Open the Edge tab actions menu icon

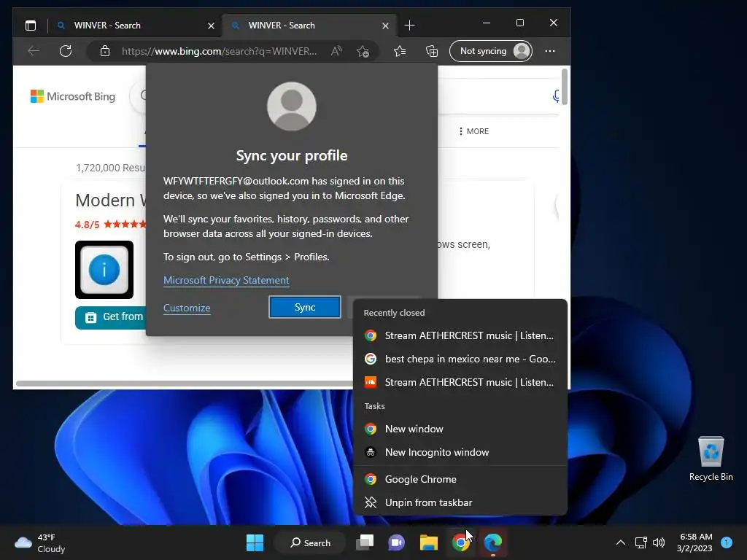[31, 26]
